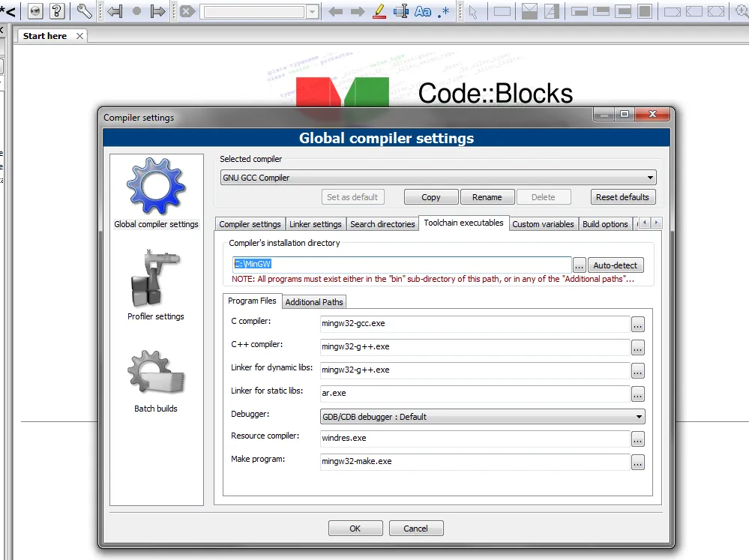
Task: Switch to Custom variables tab
Action: pos(543,224)
